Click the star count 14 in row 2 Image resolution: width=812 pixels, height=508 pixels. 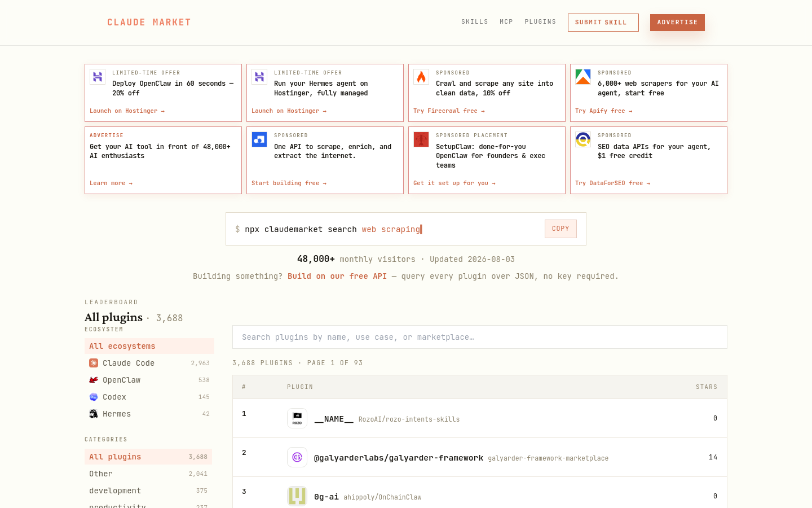tap(713, 457)
